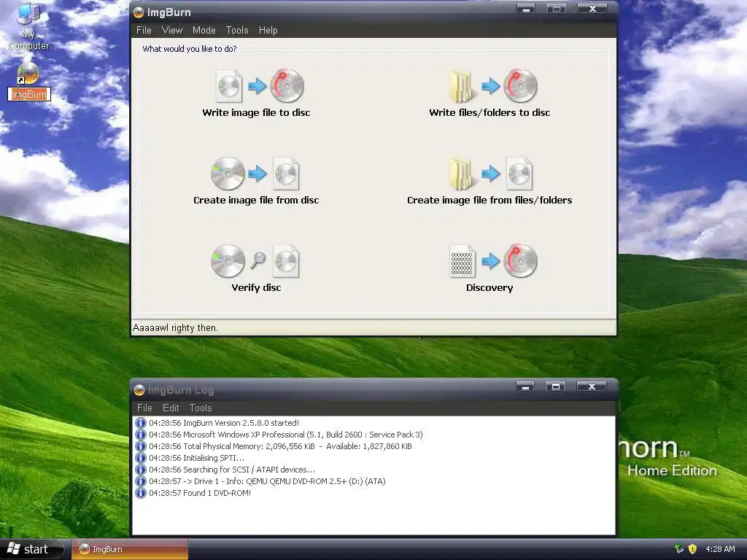747x560 pixels.
Task: Click ImgBurn Log title bar icon
Action: (139, 390)
